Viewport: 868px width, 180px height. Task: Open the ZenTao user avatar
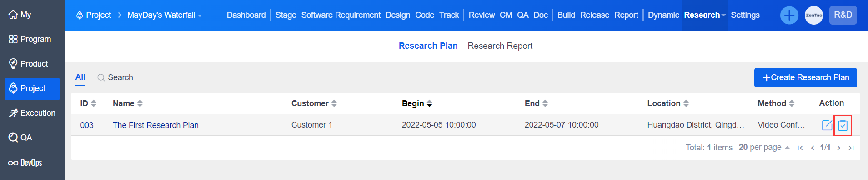814,15
